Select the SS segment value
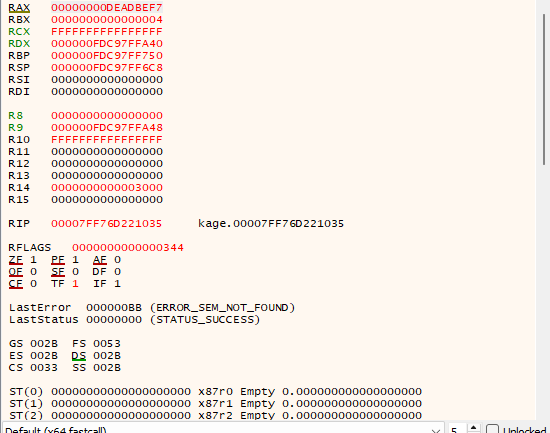This screenshot has width=550, height=433. [x=107, y=367]
